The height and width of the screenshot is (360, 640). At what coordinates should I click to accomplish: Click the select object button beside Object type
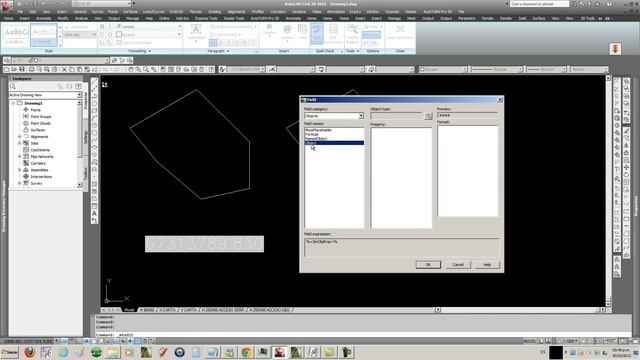428,116
